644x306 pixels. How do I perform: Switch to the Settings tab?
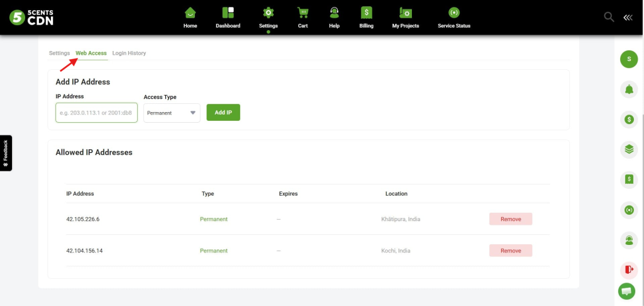point(60,53)
